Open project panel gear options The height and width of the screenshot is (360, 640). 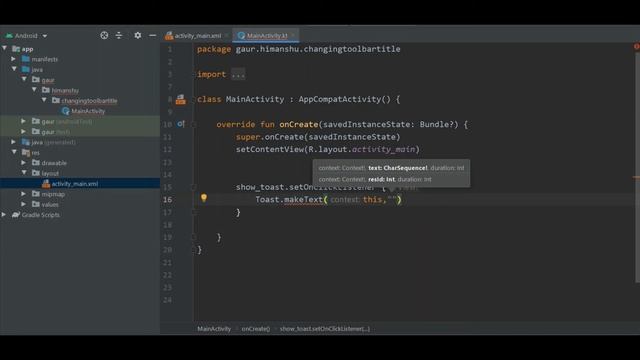pyautogui.click(x=138, y=36)
